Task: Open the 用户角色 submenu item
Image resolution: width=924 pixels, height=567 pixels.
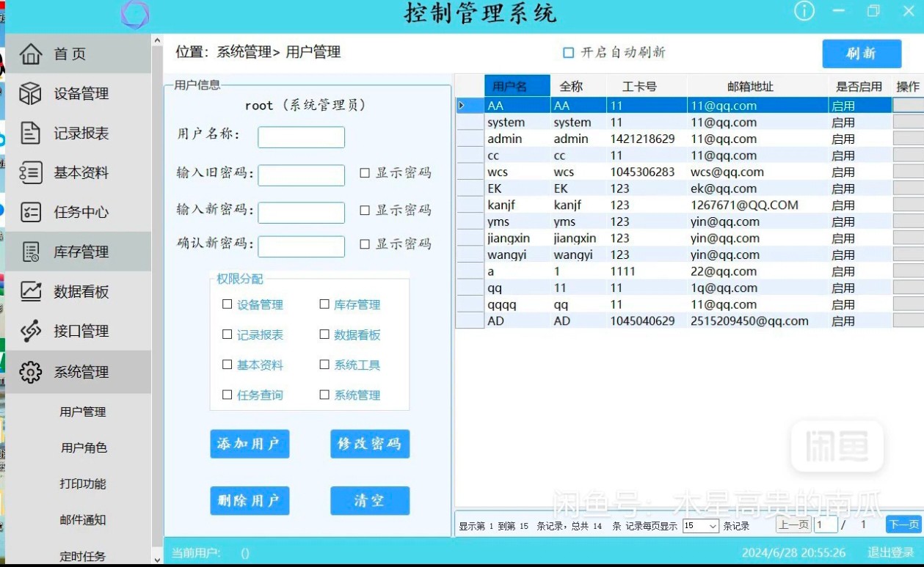Action: pos(83,447)
